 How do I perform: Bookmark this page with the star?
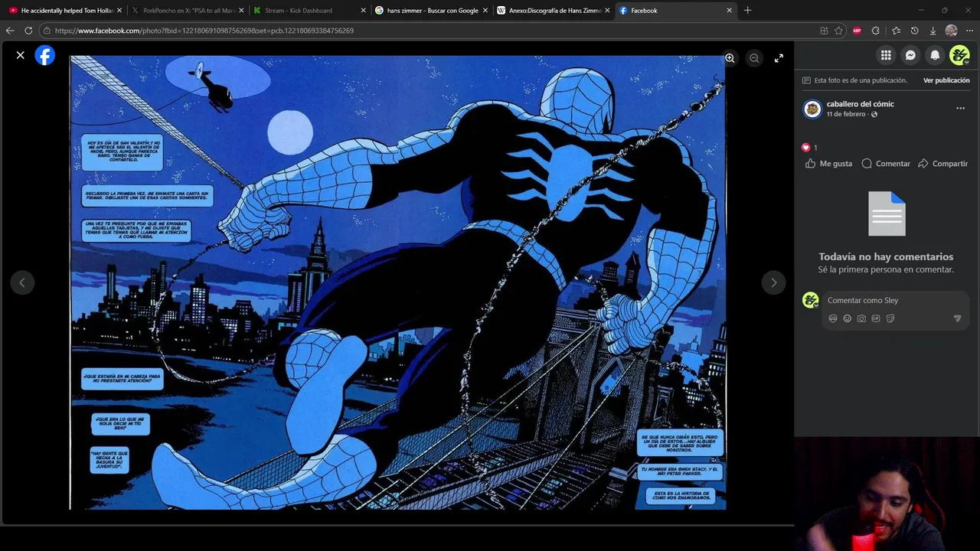click(x=838, y=31)
